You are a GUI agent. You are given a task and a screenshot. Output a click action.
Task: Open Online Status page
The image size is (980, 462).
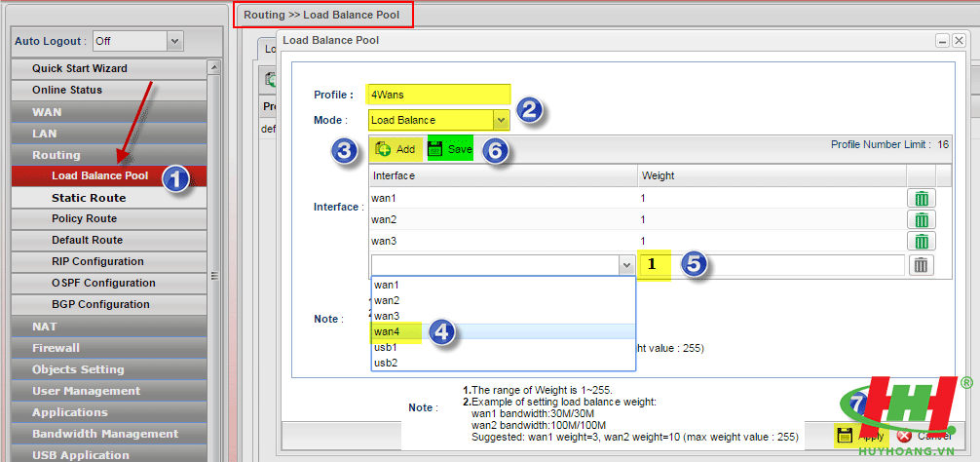point(109,90)
